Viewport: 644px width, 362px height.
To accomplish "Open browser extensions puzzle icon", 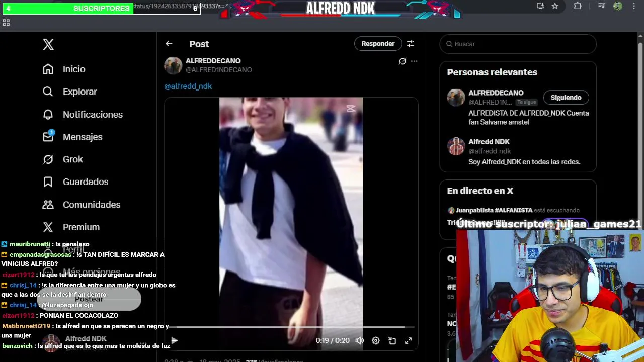I will click(578, 6).
